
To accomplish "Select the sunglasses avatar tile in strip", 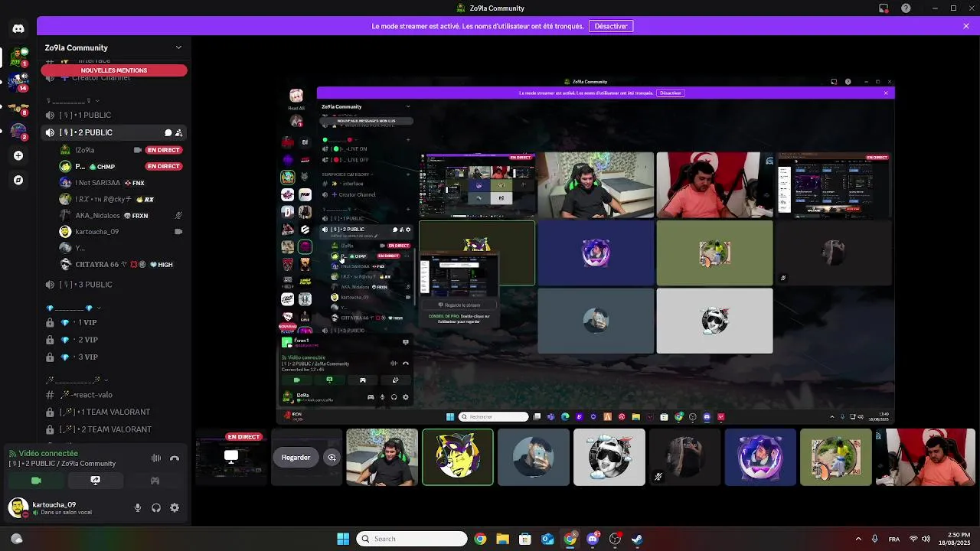I will [609, 458].
